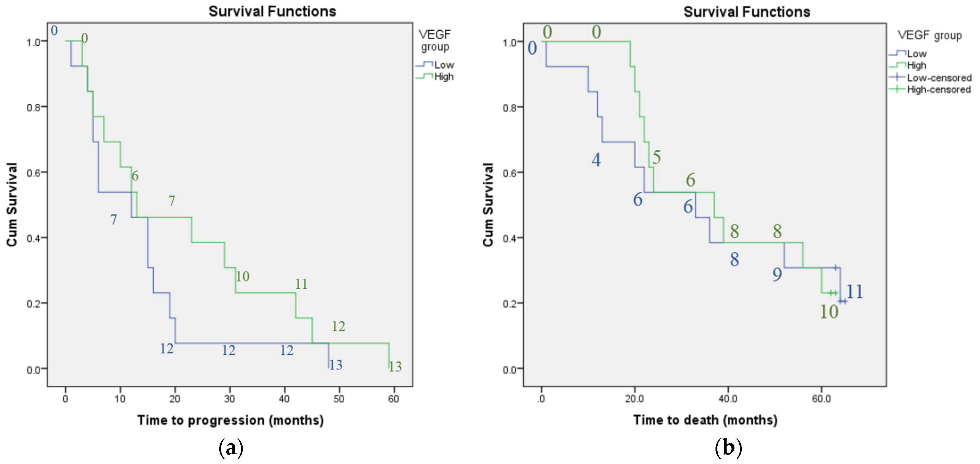
Task: Click the right chart's Survival Functions title
Action: coord(747,12)
